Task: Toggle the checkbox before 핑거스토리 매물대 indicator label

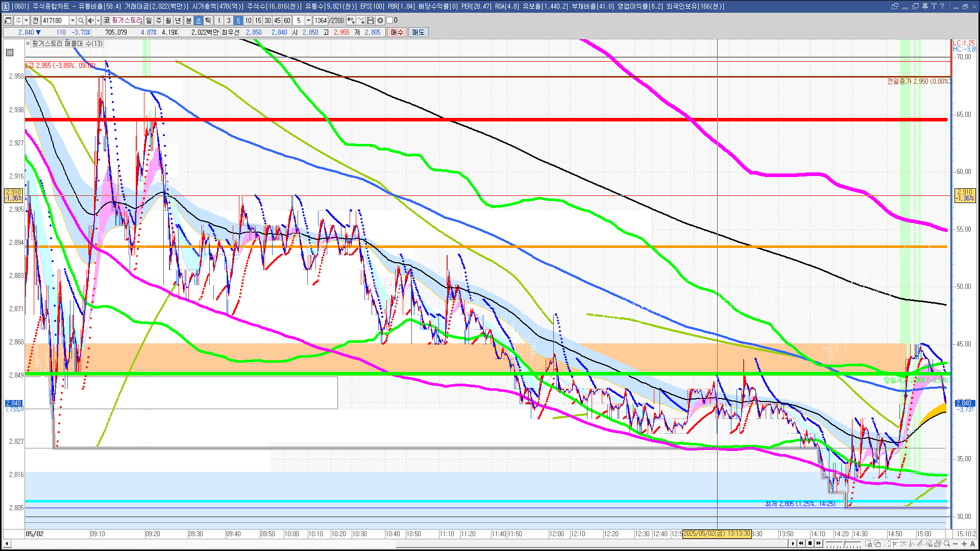Action: tap(29, 44)
